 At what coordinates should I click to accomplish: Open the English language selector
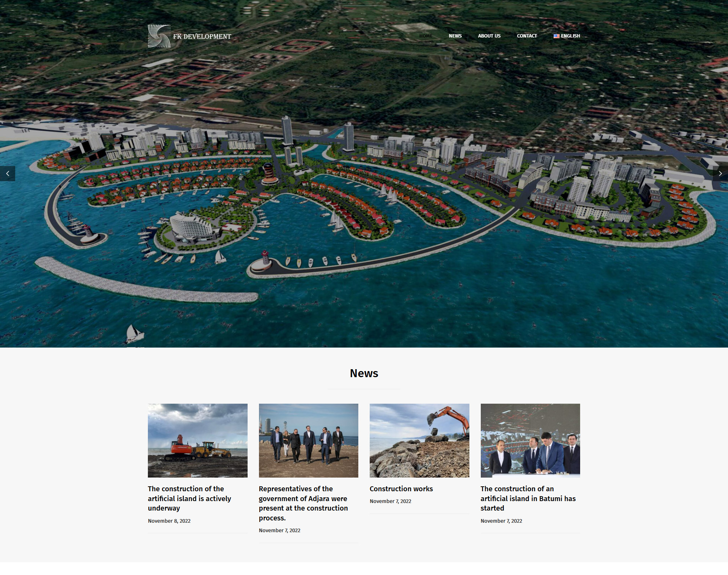[x=567, y=36]
